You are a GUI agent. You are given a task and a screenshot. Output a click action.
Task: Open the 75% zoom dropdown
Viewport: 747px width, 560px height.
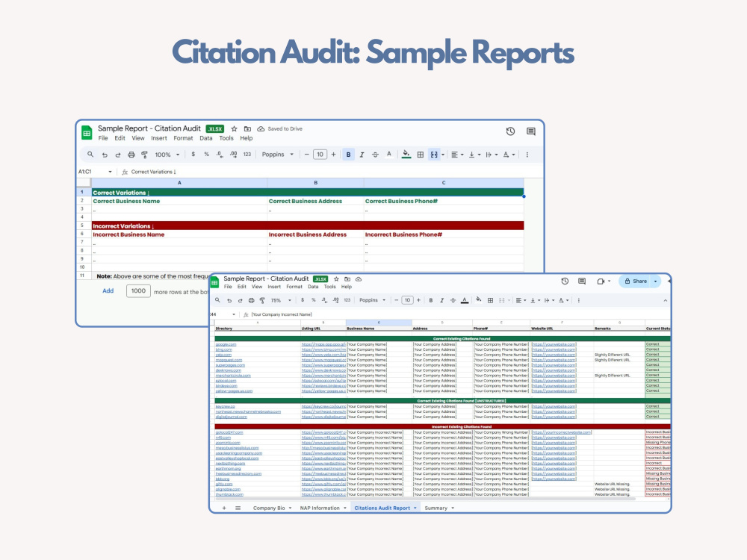click(x=281, y=300)
